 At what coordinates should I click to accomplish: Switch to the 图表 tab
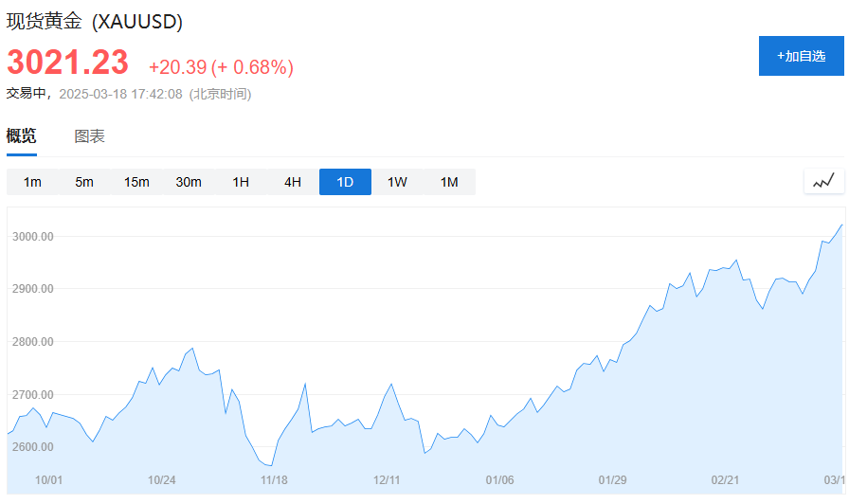(90, 136)
